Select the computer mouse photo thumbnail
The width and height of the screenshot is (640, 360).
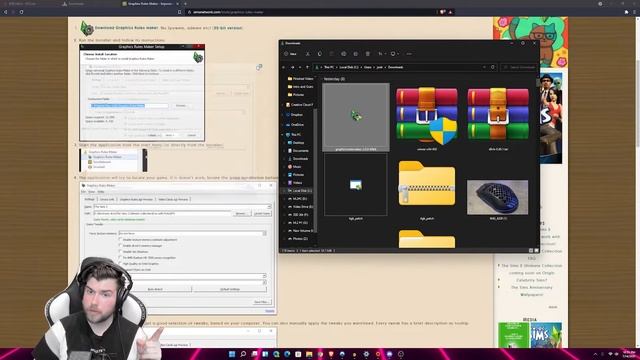click(498, 199)
